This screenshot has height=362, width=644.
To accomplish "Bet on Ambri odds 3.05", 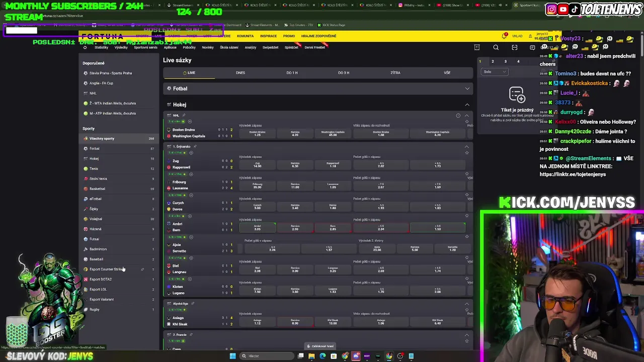I will click(258, 228).
